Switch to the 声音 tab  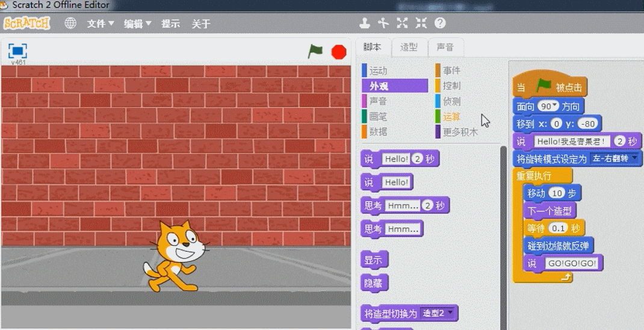click(x=445, y=47)
